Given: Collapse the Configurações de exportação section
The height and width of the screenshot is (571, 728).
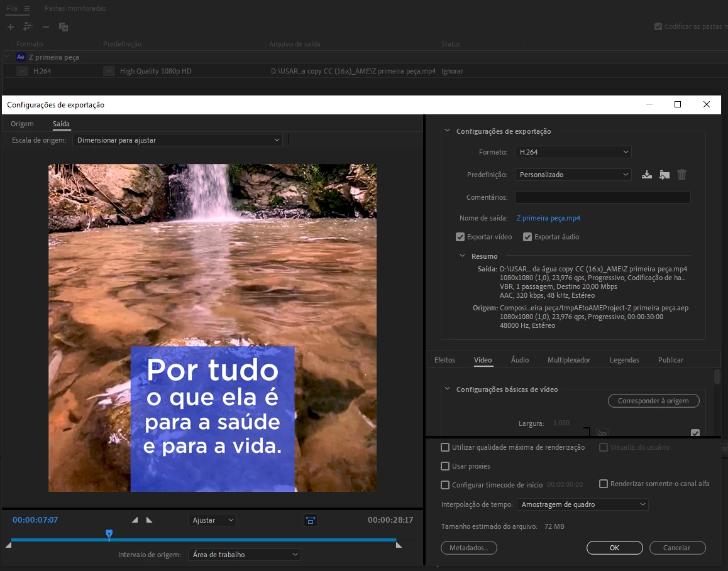Looking at the screenshot, I should (447, 131).
